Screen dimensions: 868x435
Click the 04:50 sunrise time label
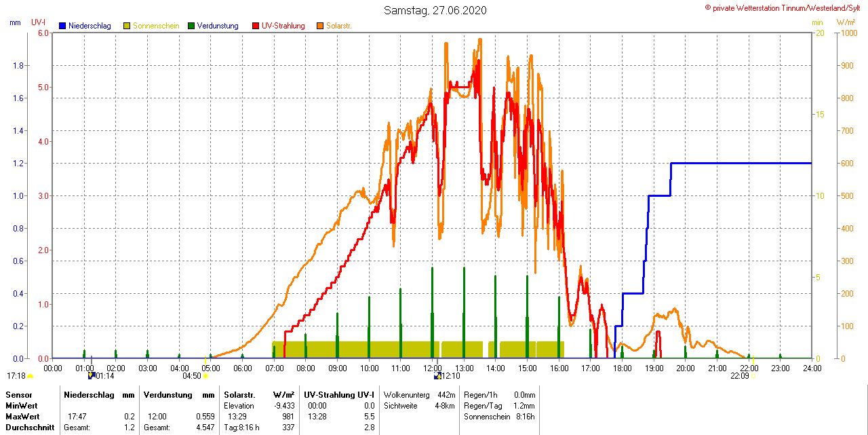pyautogui.click(x=193, y=376)
